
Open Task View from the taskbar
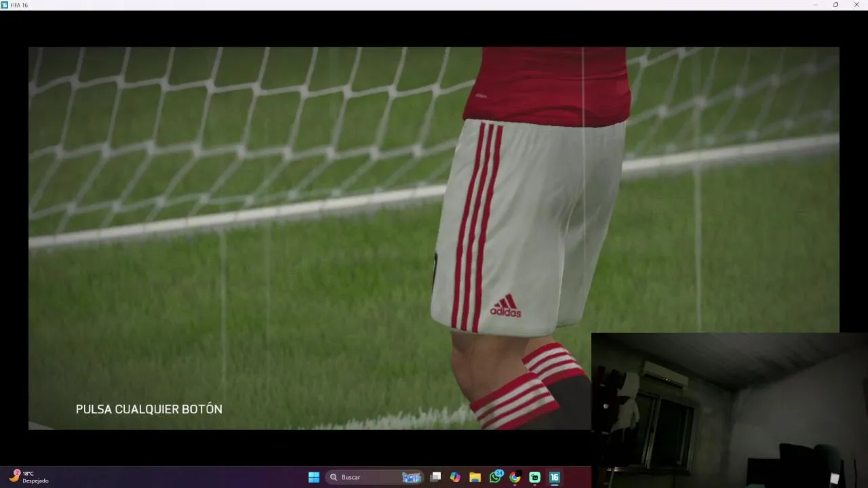436,477
